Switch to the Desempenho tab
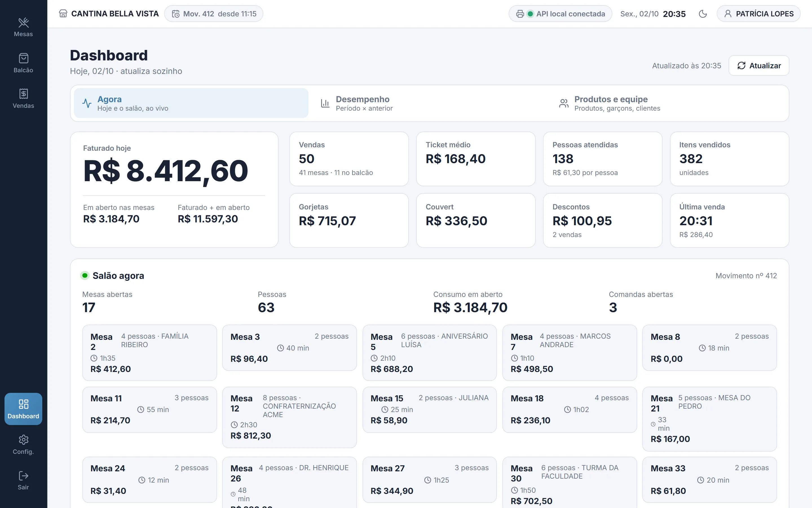This screenshot has height=508, width=812. [429, 103]
